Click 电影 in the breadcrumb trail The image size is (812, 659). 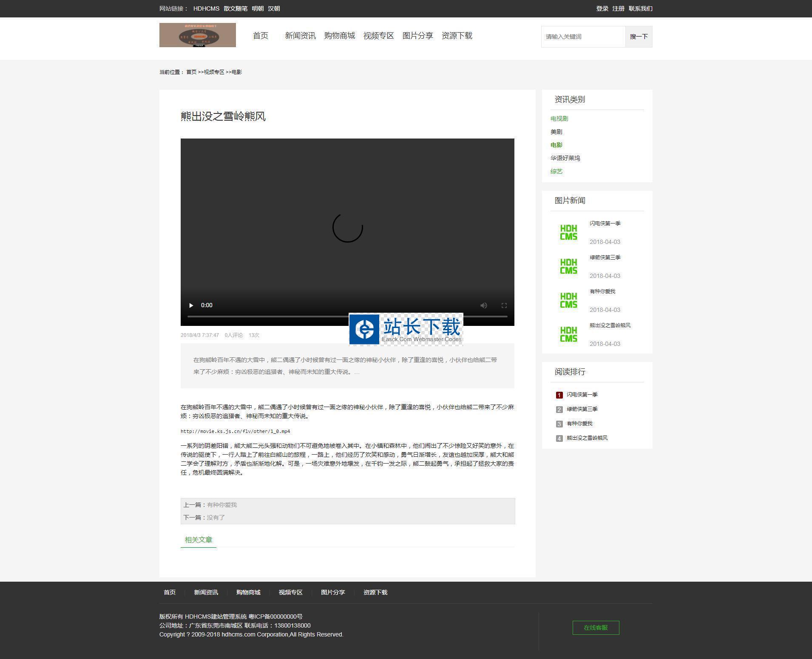coord(237,72)
